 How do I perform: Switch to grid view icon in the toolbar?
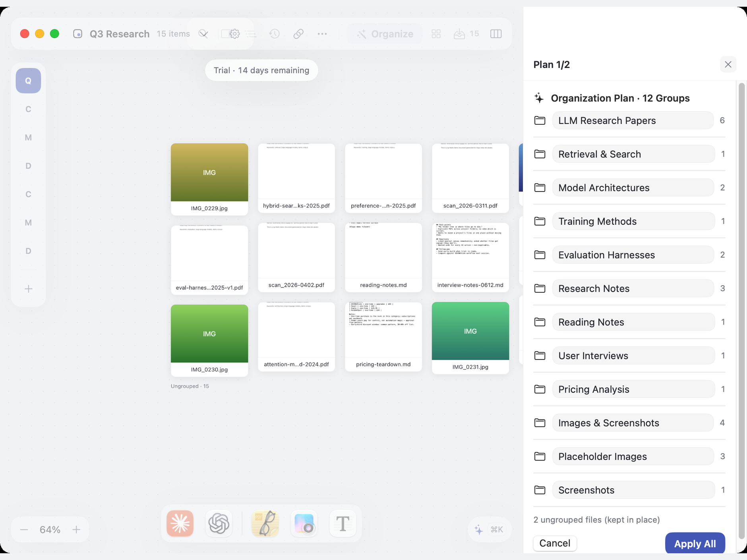tap(436, 34)
